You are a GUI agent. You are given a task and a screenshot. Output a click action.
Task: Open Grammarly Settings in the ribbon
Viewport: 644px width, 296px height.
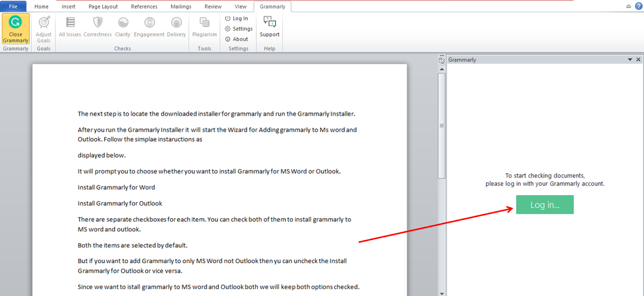click(x=239, y=29)
